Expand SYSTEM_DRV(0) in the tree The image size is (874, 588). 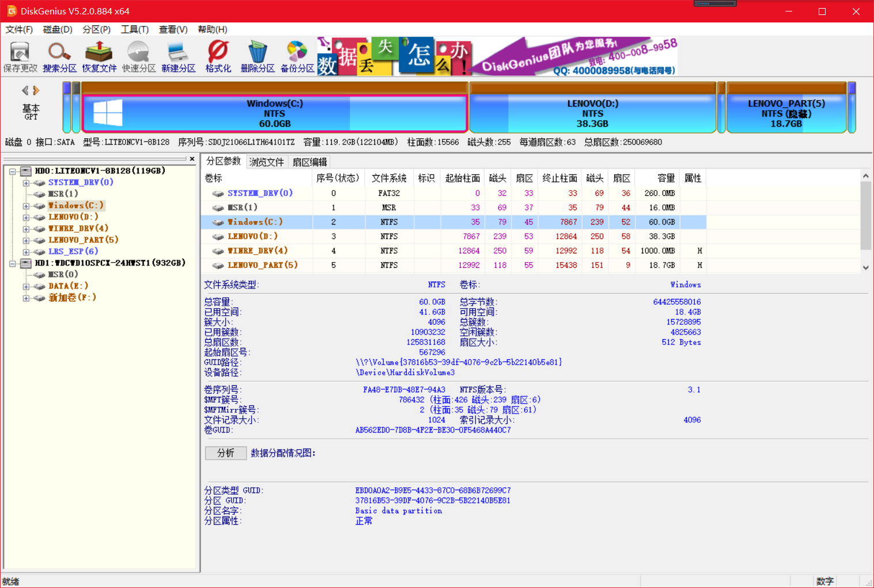coord(26,183)
